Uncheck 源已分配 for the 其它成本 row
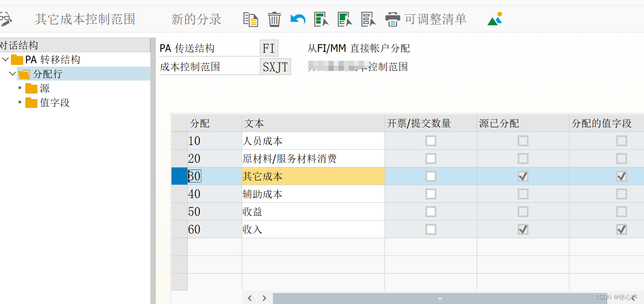644x304 pixels. (523, 176)
